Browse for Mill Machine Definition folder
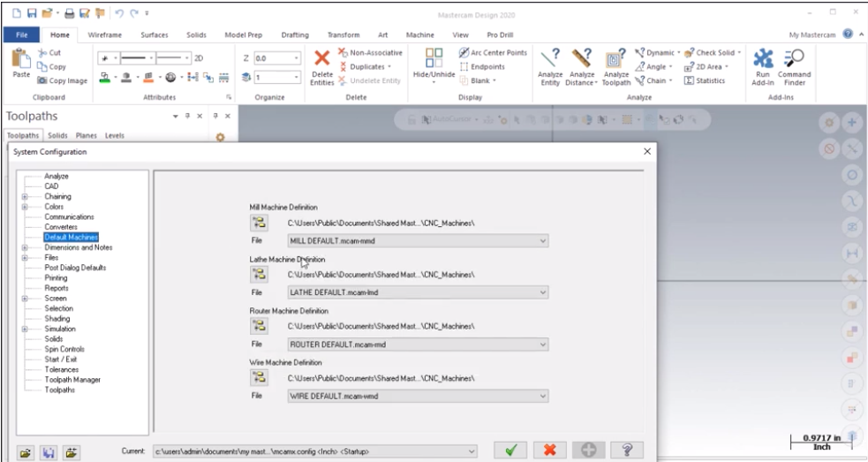The width and height of the screenshot is (868, 462). (259, 223)
